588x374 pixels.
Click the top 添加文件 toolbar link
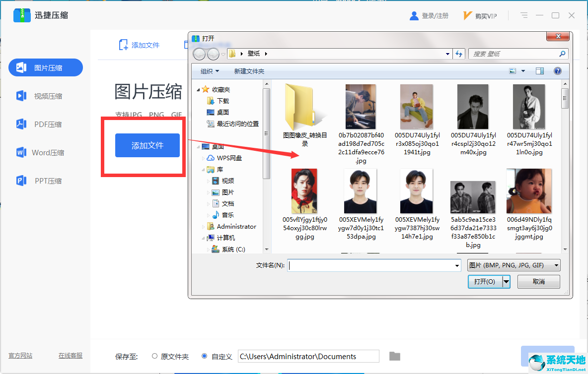coord(139,45)
